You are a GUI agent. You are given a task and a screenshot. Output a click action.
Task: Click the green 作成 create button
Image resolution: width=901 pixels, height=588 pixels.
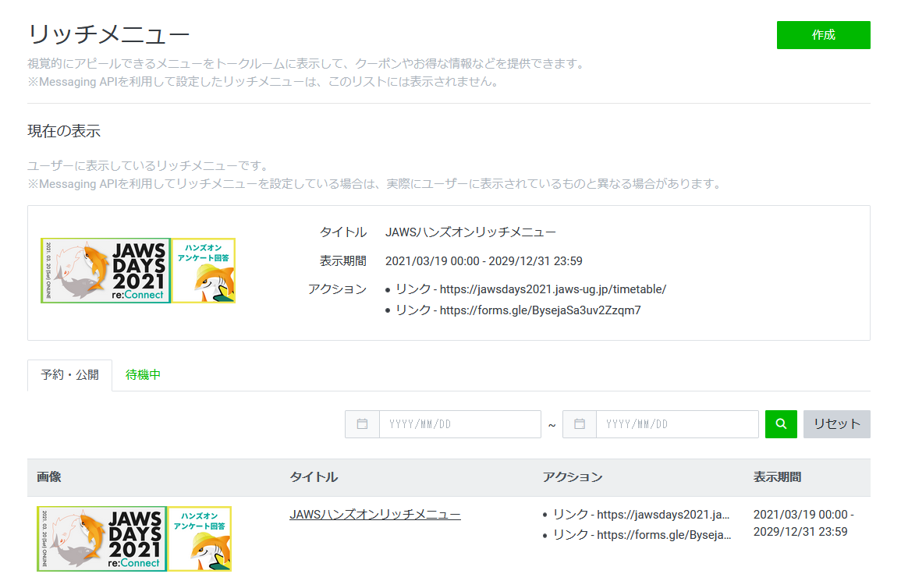pyautogui.click(x=823, y=35)
